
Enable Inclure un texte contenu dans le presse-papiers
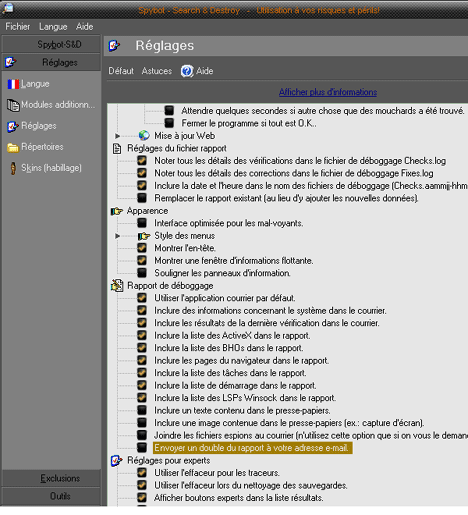[142, 410]
